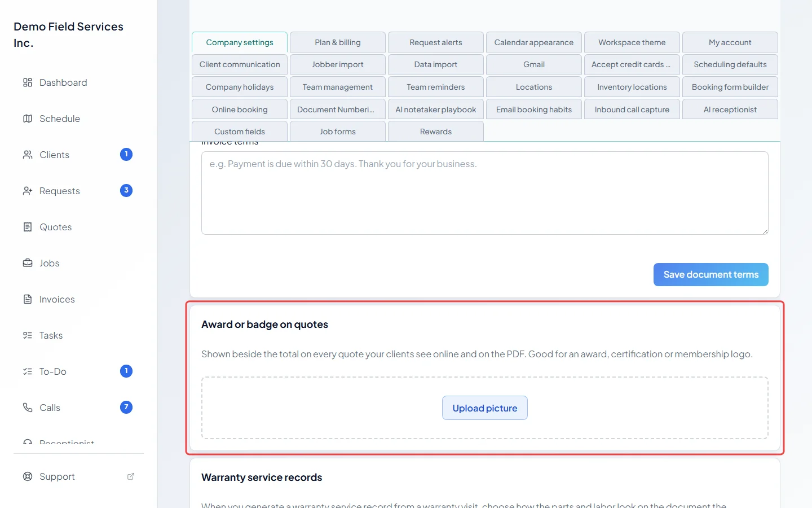
Task: Select the Inventory locations tab
Action: [x=632, y=87]
